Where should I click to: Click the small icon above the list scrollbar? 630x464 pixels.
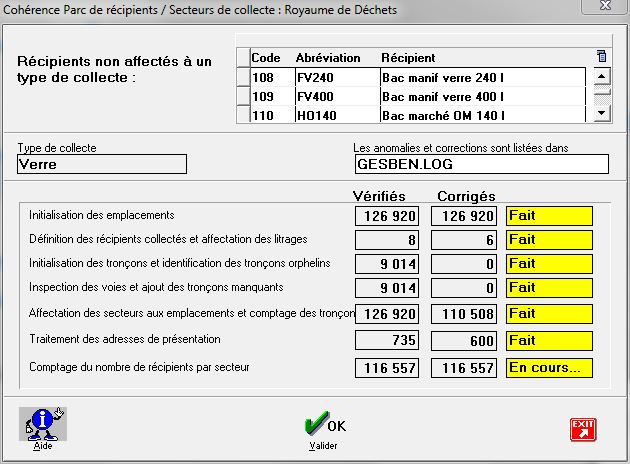601,57
